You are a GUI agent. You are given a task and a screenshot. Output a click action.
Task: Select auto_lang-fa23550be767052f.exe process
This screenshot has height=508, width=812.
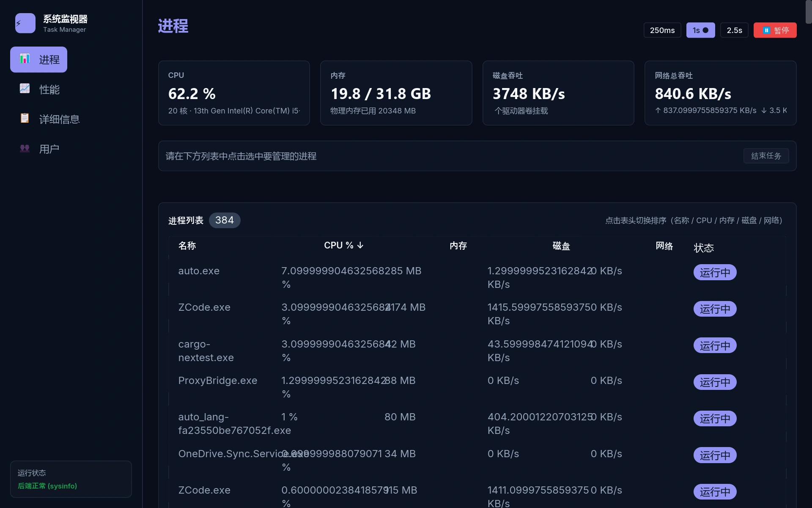tap(477, 424)
